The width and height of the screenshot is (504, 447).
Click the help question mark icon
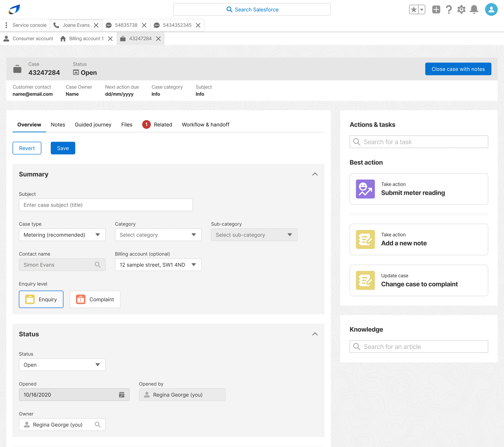(x=449, y=10)
